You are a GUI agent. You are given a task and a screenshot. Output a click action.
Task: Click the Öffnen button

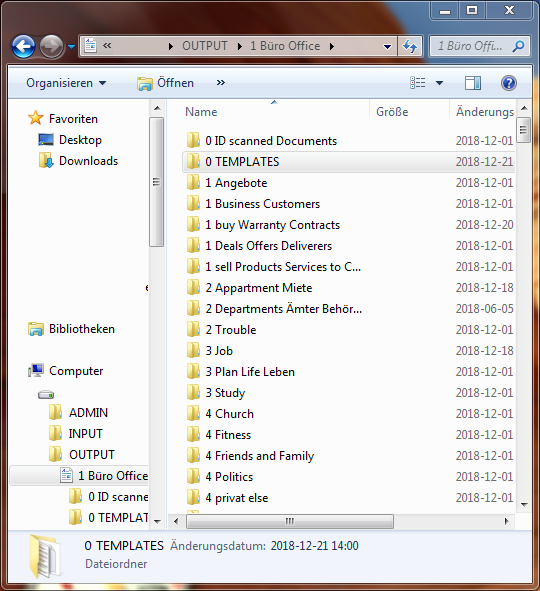165,83
